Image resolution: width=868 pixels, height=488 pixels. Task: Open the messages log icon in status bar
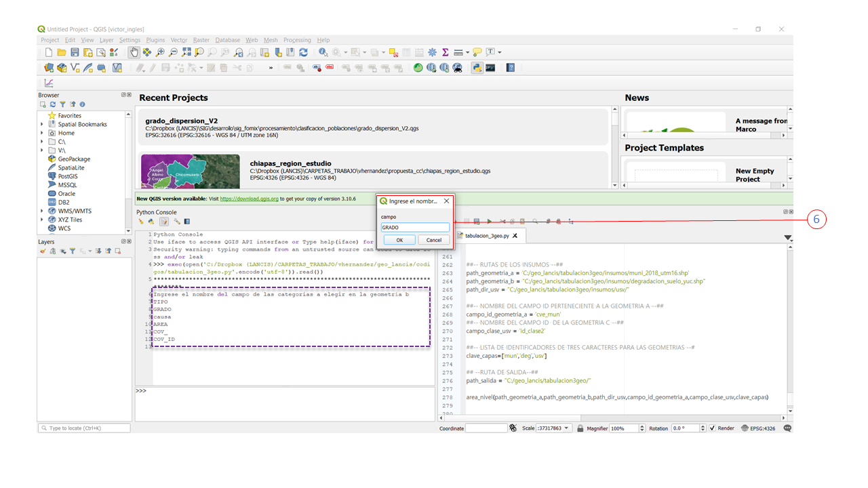787,428
